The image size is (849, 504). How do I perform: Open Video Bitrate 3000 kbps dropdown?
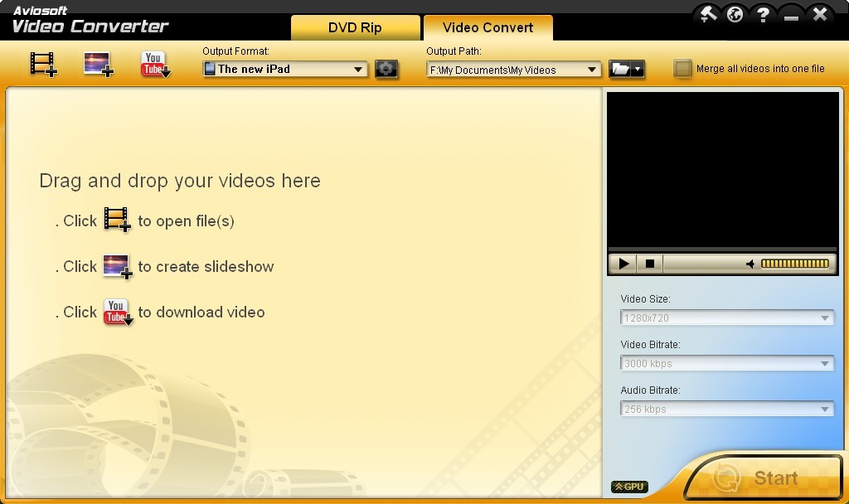click(x=726, y=363)
